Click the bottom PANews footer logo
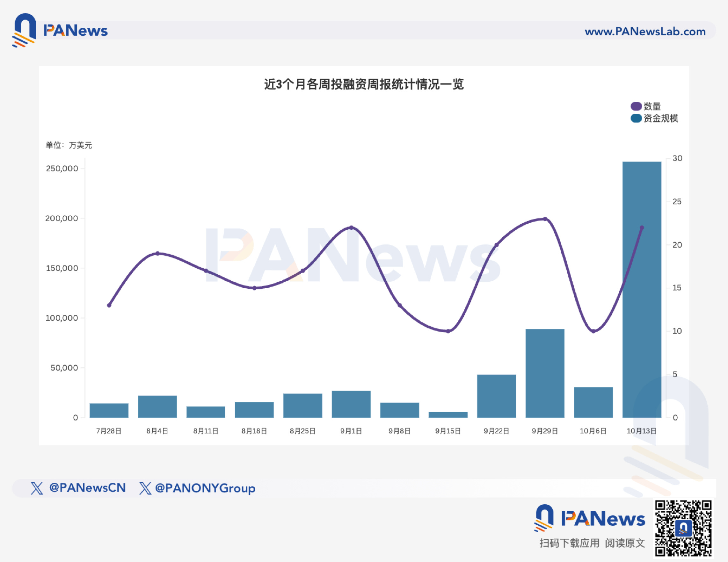The image size is (728, 562). (590, 518)
